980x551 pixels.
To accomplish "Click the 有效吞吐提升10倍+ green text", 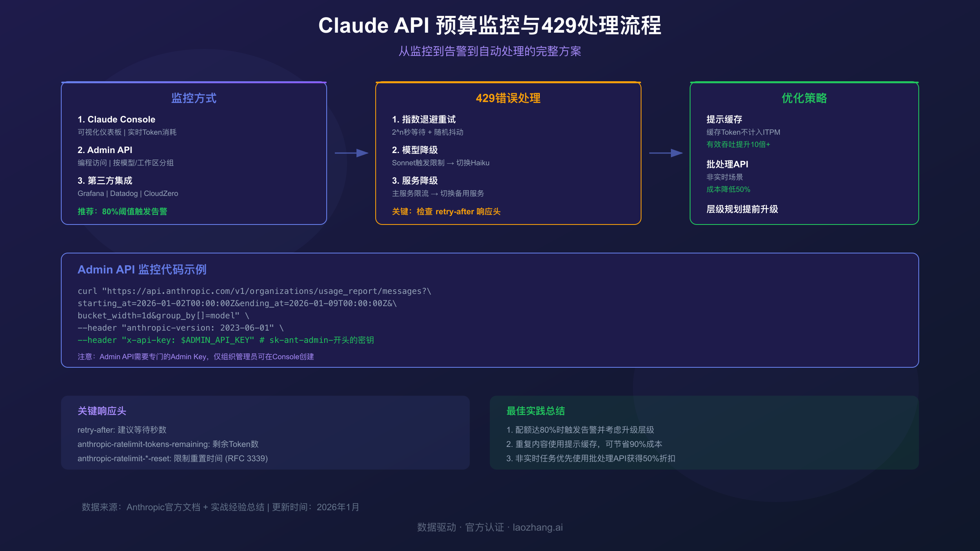I will click(738, 144).
